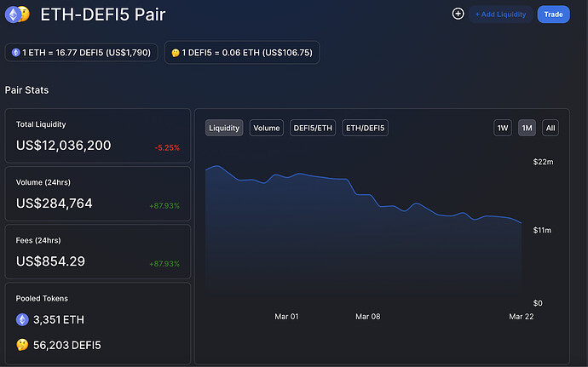Select the 1 ETH = 16.77 DEFI5 price pill
This screenshot has height=367, width=588.
81,53
